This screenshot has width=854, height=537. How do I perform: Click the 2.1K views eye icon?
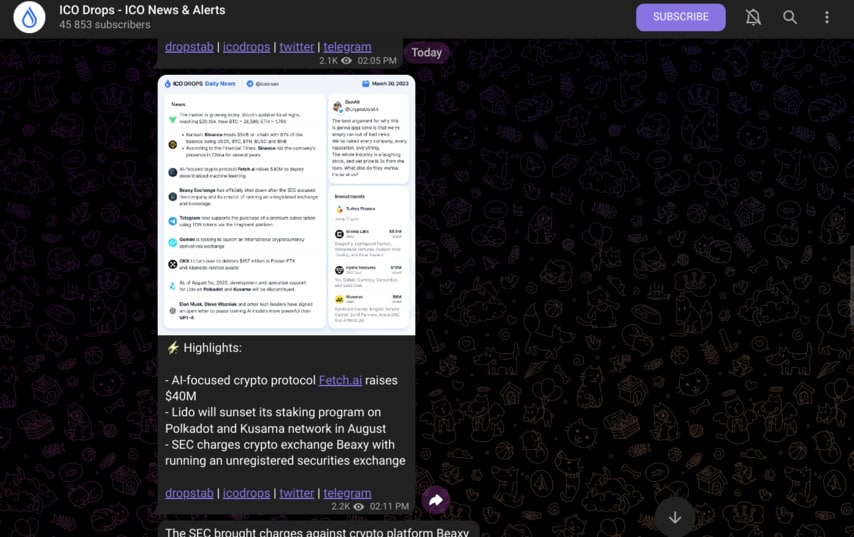346,61
